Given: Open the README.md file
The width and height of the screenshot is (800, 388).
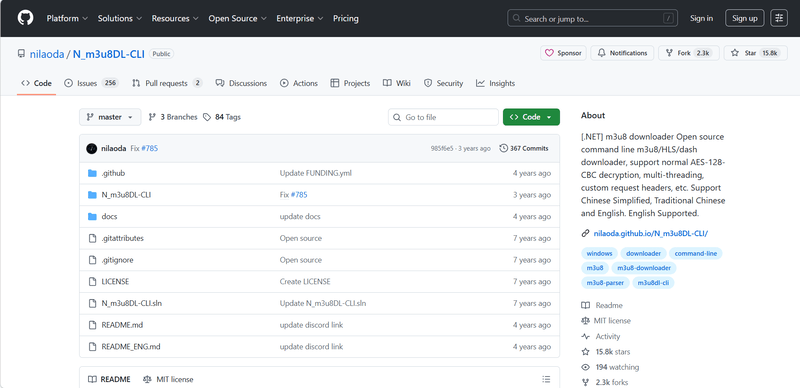Looking at the screenshot, I should (122, 325).
